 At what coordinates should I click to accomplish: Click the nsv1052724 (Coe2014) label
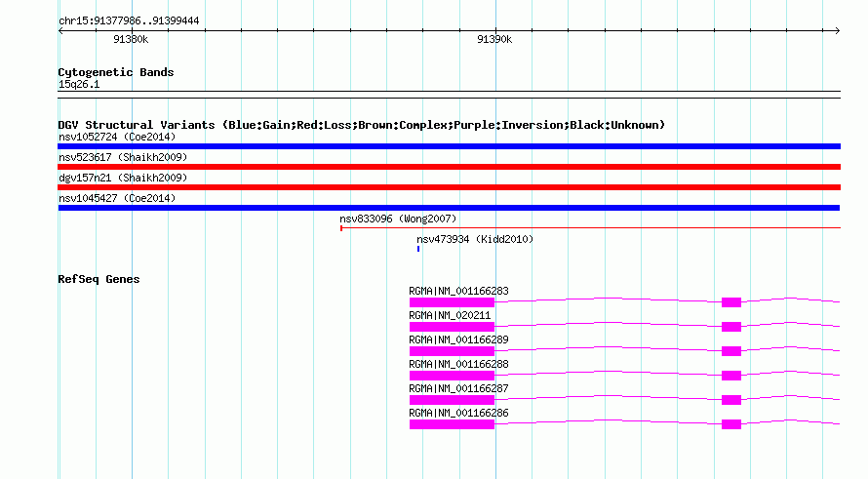coord(117,137)
